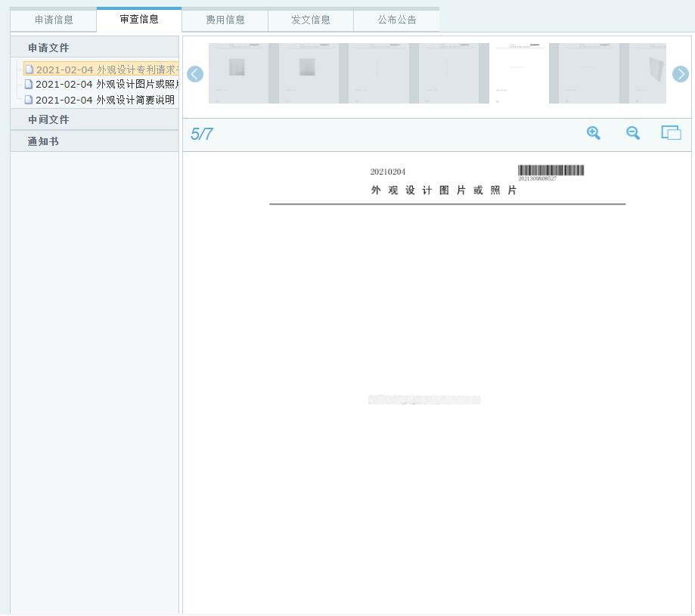The image size is (695, 616).
Task: Expand the 通知书 section
Action: pos(43,141)
